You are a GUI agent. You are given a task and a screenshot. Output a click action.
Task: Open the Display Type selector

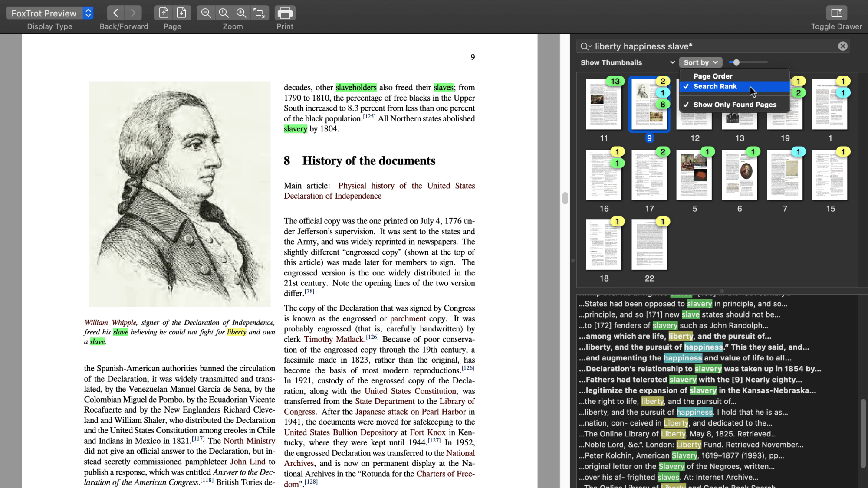pos(50,13)
